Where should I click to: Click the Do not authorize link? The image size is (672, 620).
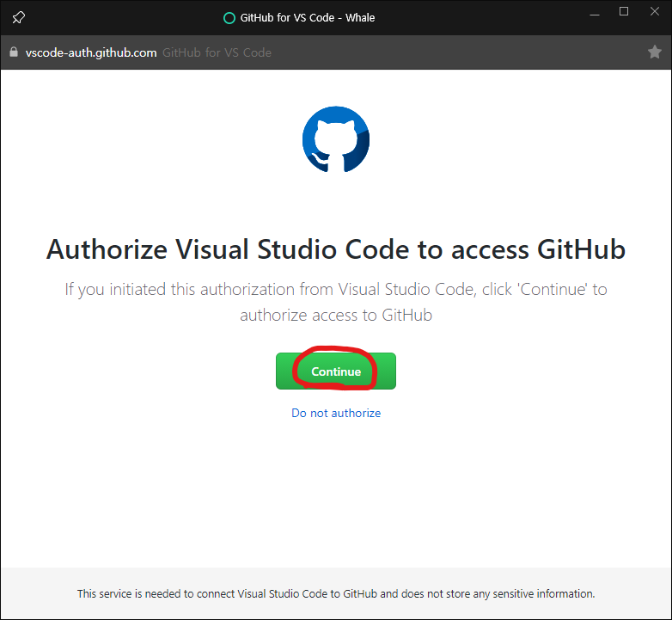336,413
